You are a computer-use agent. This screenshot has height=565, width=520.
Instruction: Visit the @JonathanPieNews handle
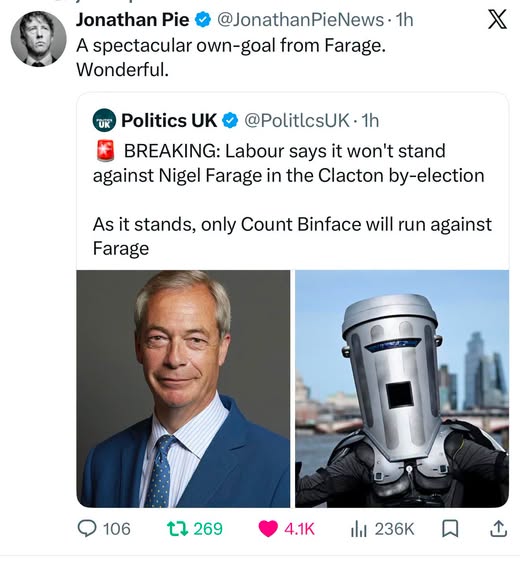point(301,19)
